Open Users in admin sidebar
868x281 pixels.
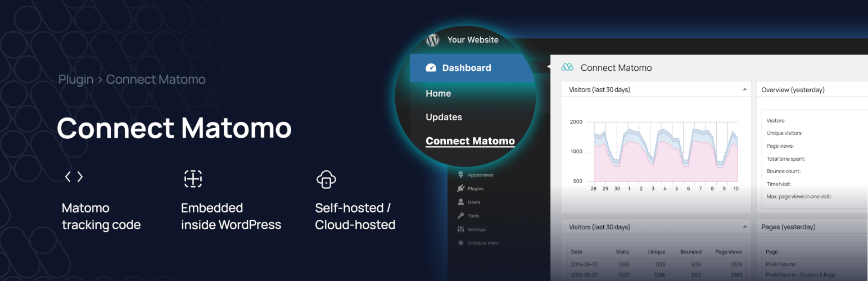point(474,202)
